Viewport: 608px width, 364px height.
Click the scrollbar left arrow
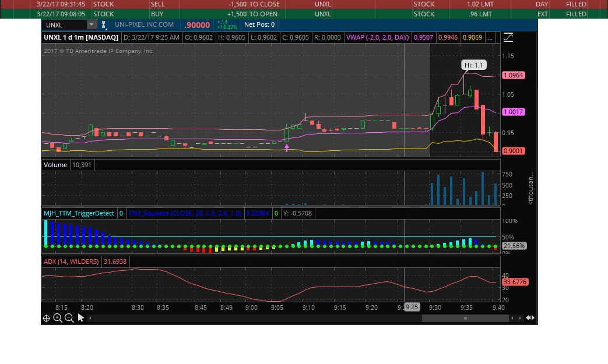tap(90, 318)
